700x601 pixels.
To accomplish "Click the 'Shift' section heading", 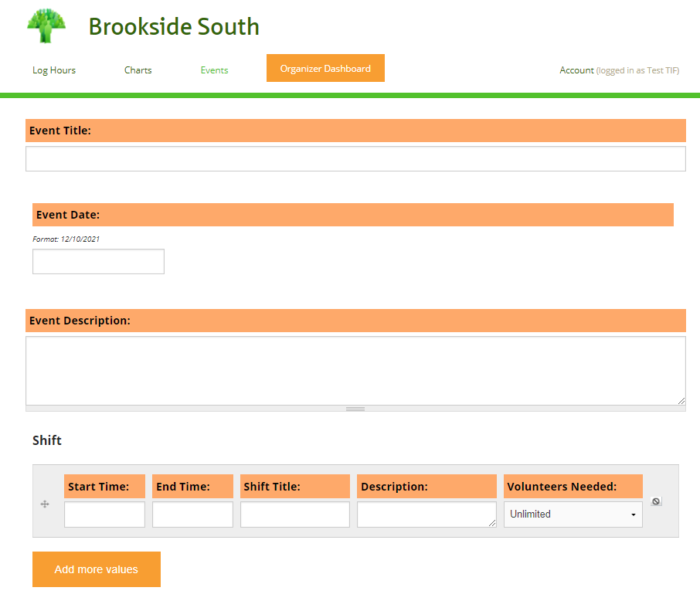I will point(47,440).
